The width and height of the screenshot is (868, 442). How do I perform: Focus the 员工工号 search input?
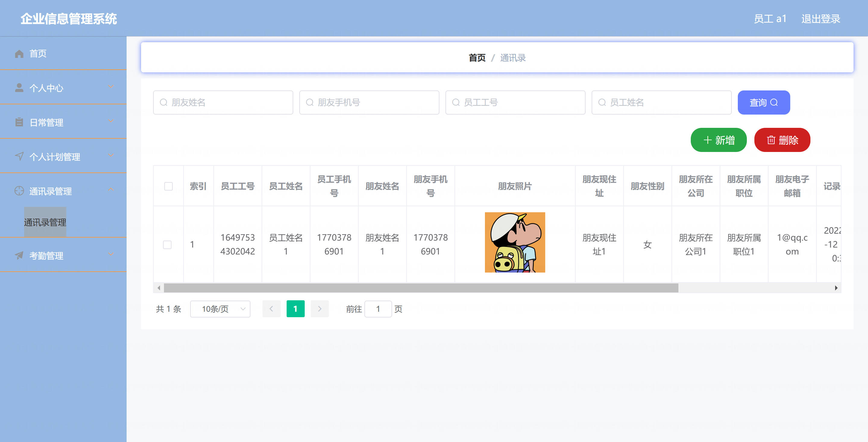click(x=515, y=102)
